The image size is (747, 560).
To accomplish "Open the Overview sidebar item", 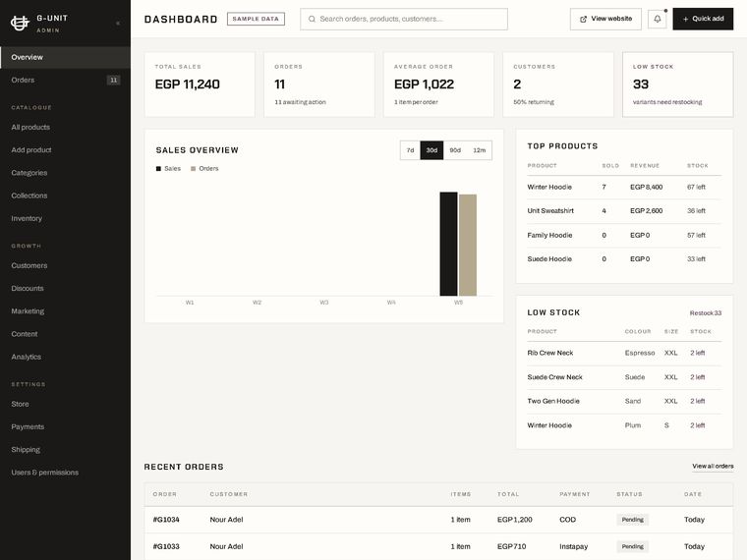I will [65, 57].
